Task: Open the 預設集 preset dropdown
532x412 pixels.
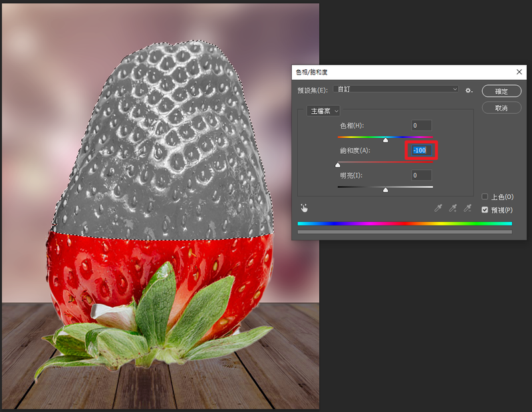Action: pos(396,89)
